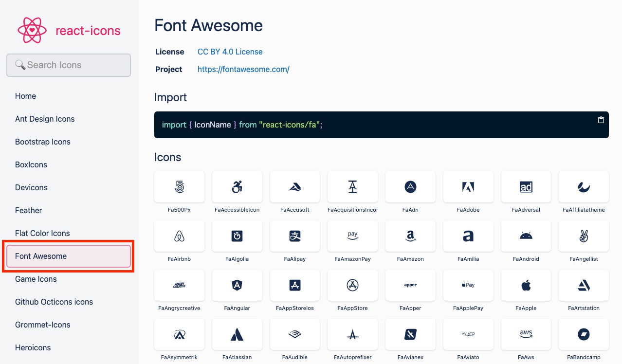
Task: Pick the FaAngular icon
Action: click(x=237, y=285)
